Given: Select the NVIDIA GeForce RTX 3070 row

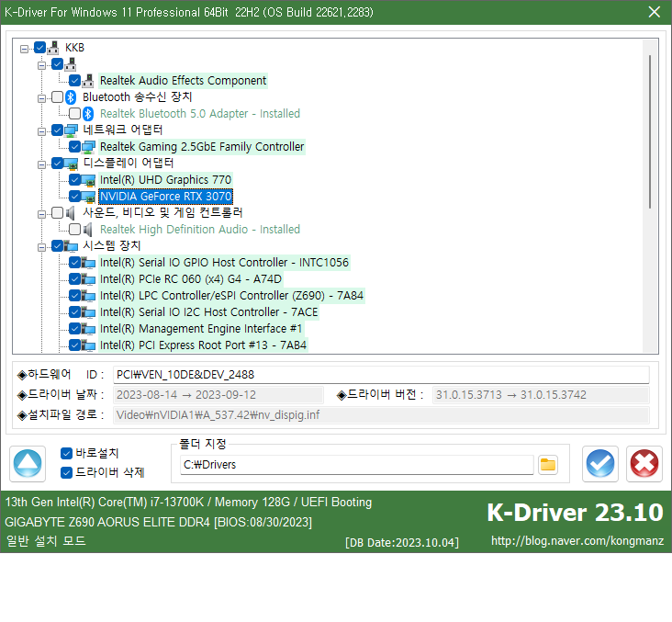Looking at the screenshot, I should [x=165, y=197].
